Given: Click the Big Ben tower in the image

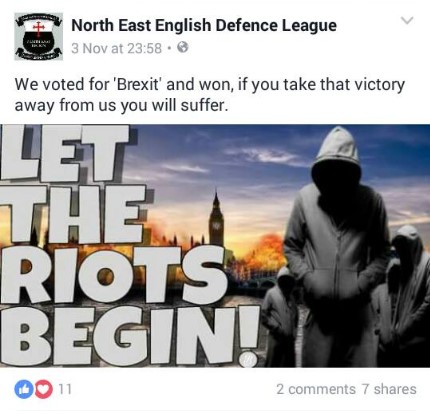Looking at the screenshot, I should [217, 217].
